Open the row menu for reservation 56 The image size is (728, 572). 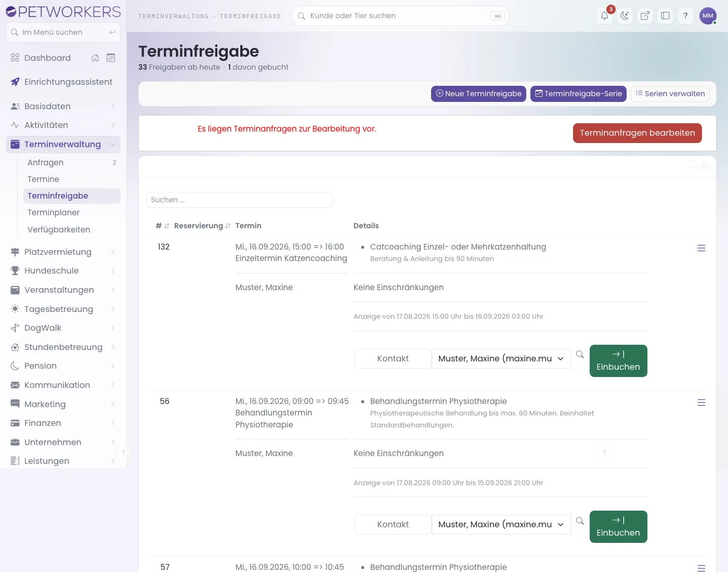[x=701, y=402]
